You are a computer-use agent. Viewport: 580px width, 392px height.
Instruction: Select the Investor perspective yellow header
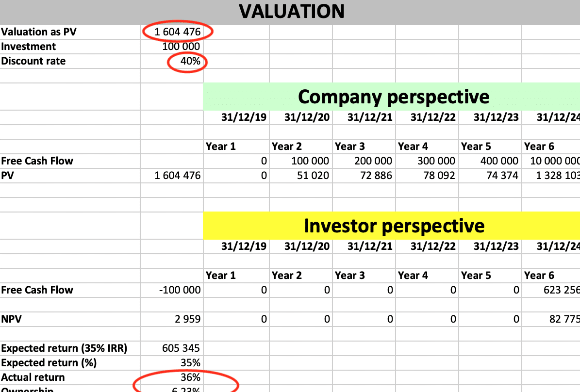pyautogui.click(x=392, y=226)
